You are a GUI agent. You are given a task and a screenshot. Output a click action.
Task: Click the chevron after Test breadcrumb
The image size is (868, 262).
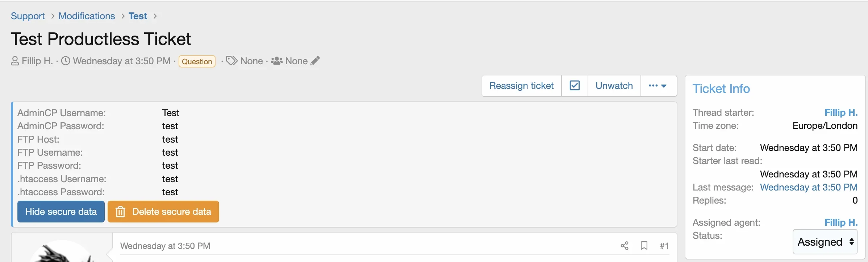[155, 16]
